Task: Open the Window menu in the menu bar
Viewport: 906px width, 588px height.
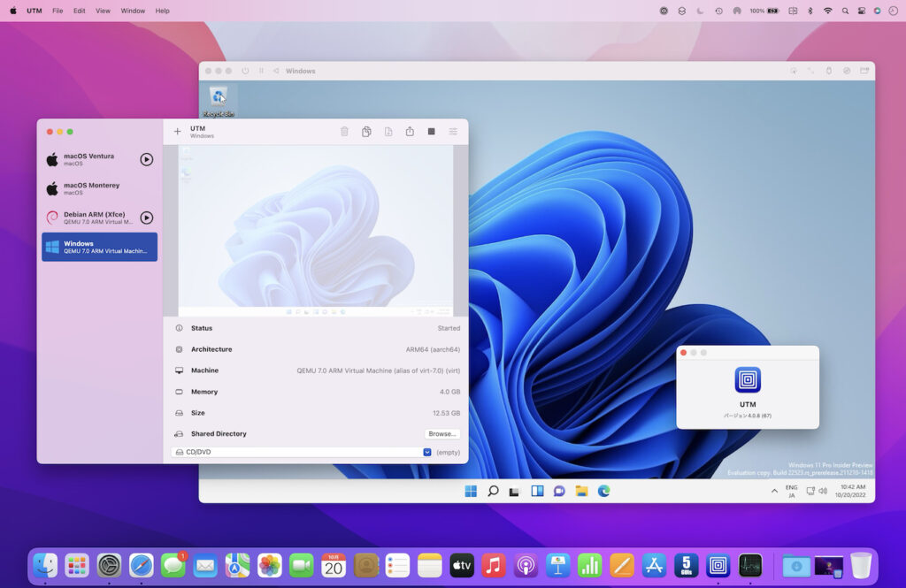Action: (x=131, y=11)
